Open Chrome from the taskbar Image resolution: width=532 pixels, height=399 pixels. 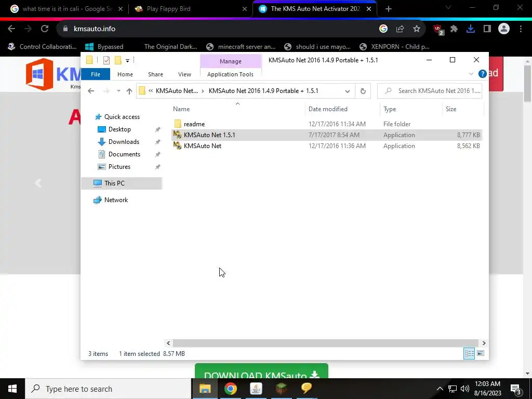[x=230, y=389]
